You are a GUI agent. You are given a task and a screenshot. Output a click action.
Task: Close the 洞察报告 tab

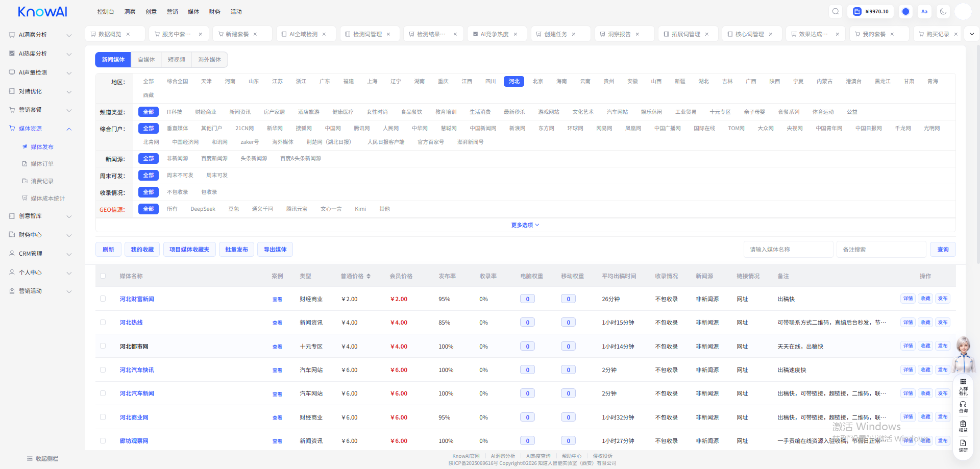coord(638,34)
